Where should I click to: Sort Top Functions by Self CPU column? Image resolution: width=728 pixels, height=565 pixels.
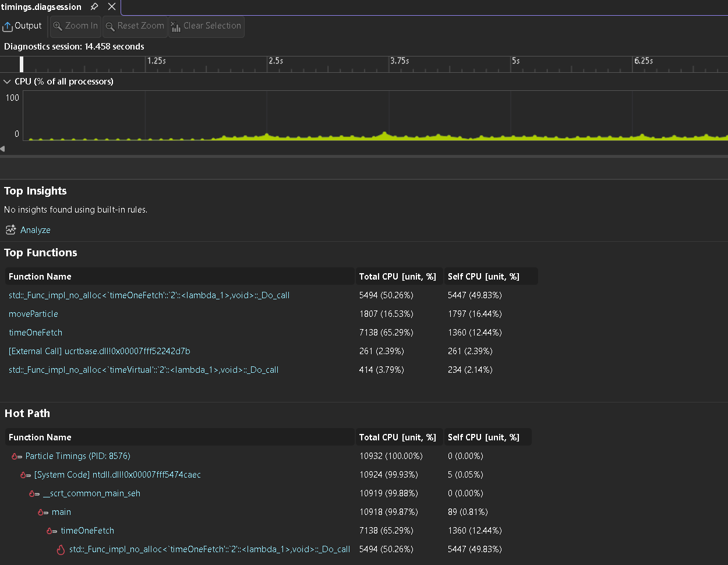point(491,277)
